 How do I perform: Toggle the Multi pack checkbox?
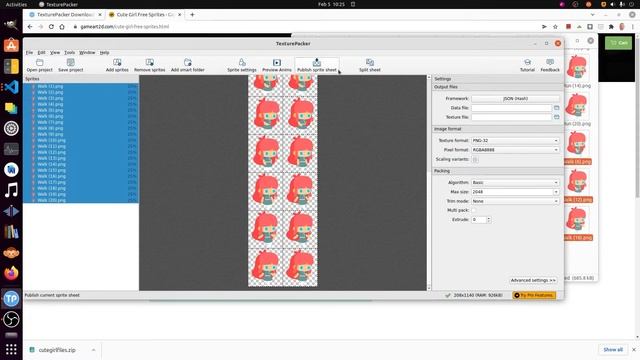(474, 210)
